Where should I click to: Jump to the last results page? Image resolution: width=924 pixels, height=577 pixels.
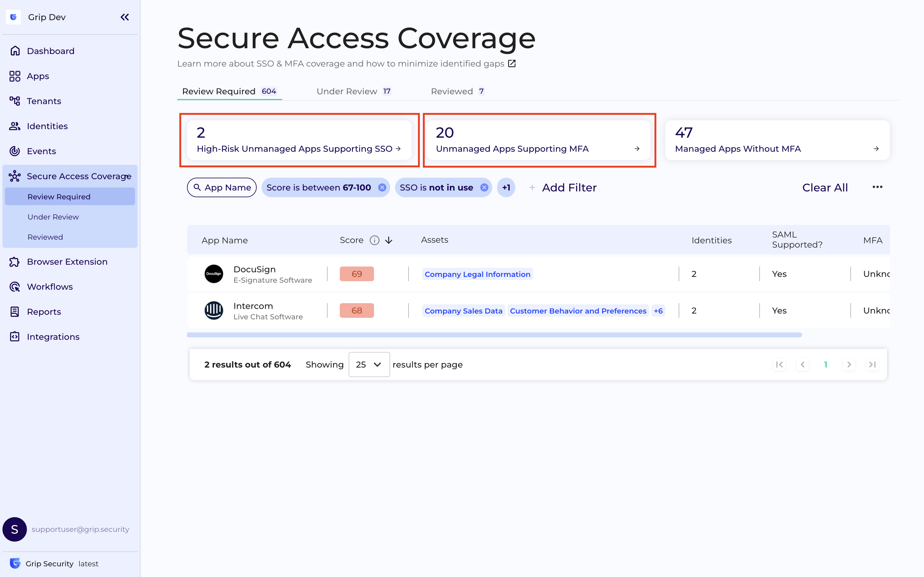[872, 365]
